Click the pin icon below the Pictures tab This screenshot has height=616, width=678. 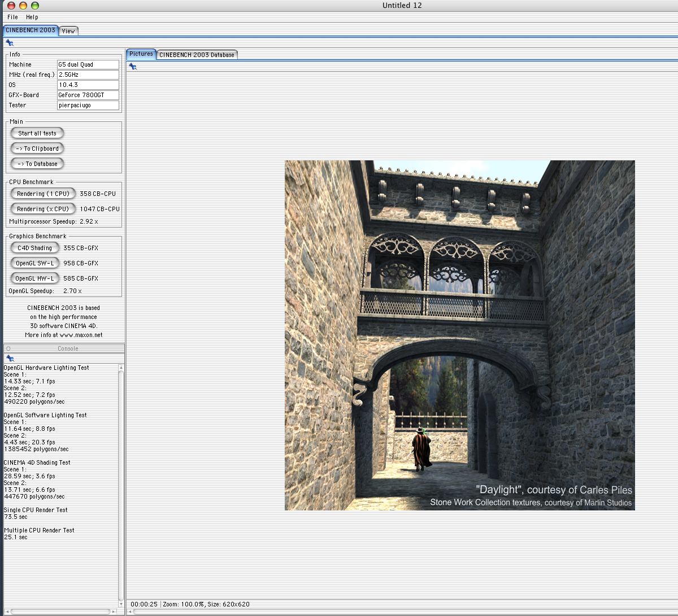(x=133, y=67)
